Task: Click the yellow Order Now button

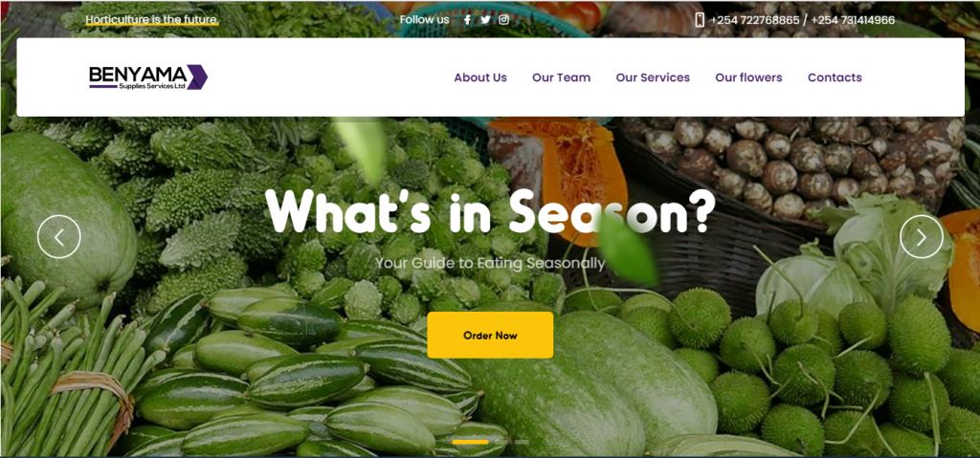Action: pyautogui.click(x=490, y=335)
